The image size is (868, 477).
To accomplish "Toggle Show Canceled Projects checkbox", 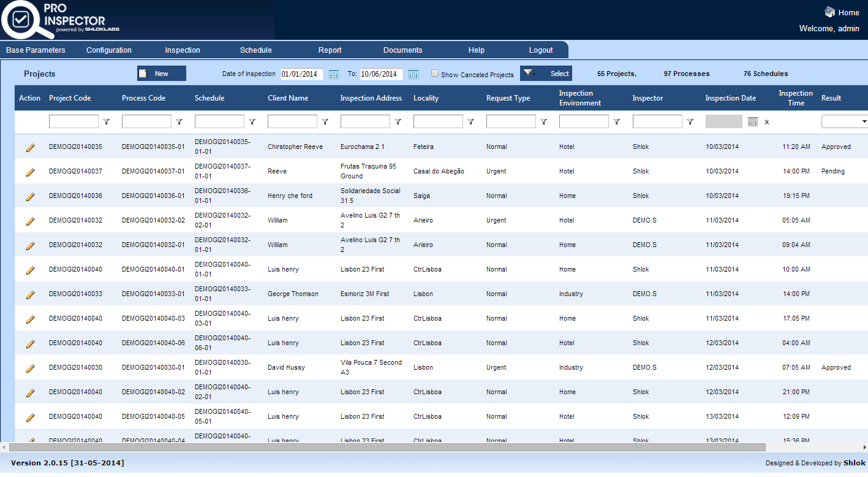I will tap(435, 74).
